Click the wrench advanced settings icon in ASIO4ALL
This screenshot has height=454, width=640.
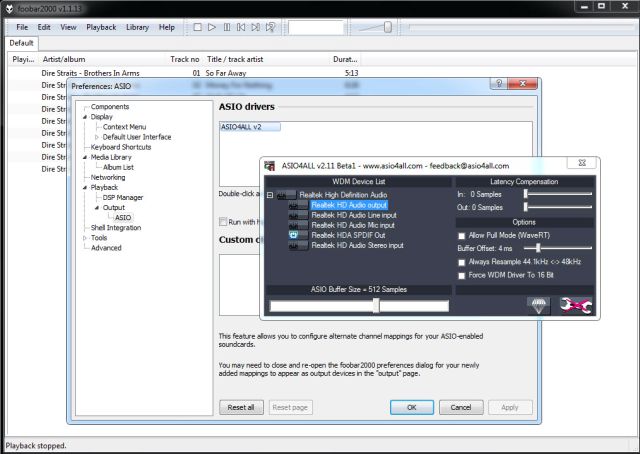tap(576, 306)
